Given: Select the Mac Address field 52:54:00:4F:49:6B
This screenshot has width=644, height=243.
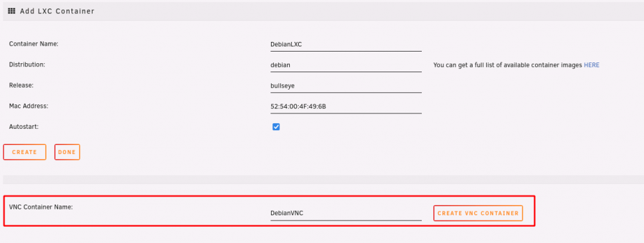Looking at the screenshot, I should 346,106.
